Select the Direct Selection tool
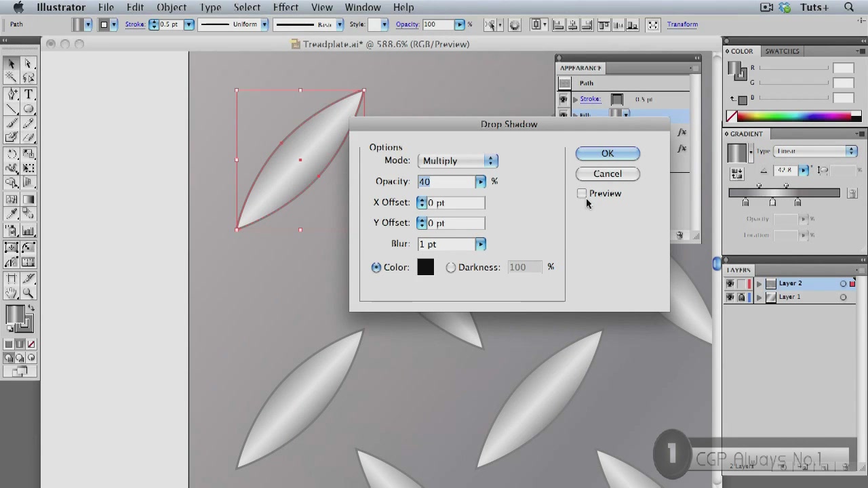The height and width of the screenshot is (488, 868). pos(28,63)
